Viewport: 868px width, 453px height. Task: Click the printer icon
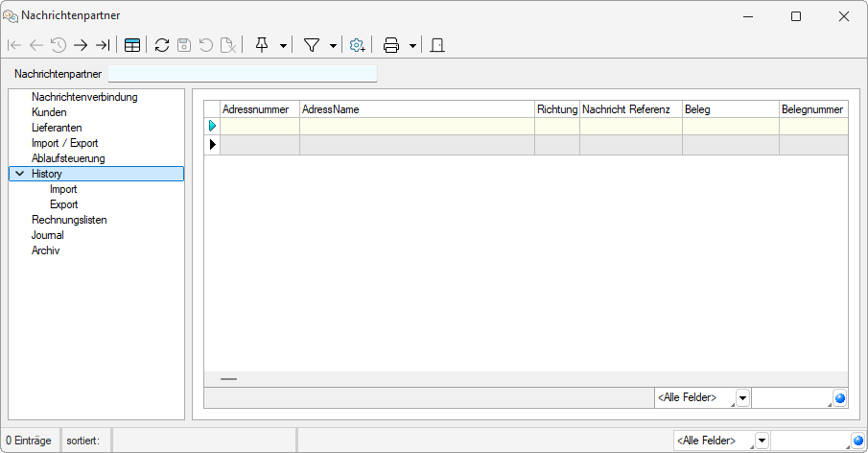click(x=391, y=45)
